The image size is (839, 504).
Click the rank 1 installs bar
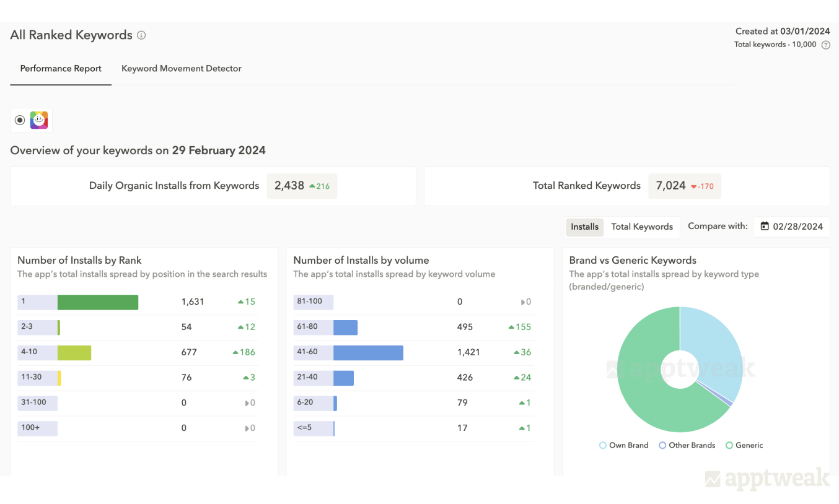point(97,302)
